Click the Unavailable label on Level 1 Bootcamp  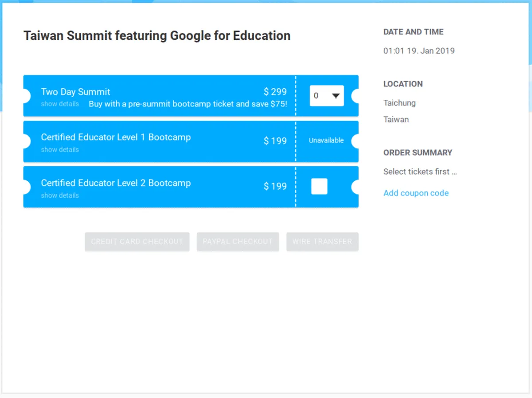[326, 140]
